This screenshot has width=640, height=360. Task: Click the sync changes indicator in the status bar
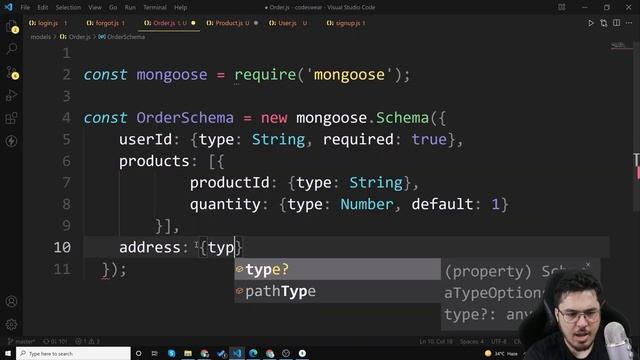click(55, 341)
